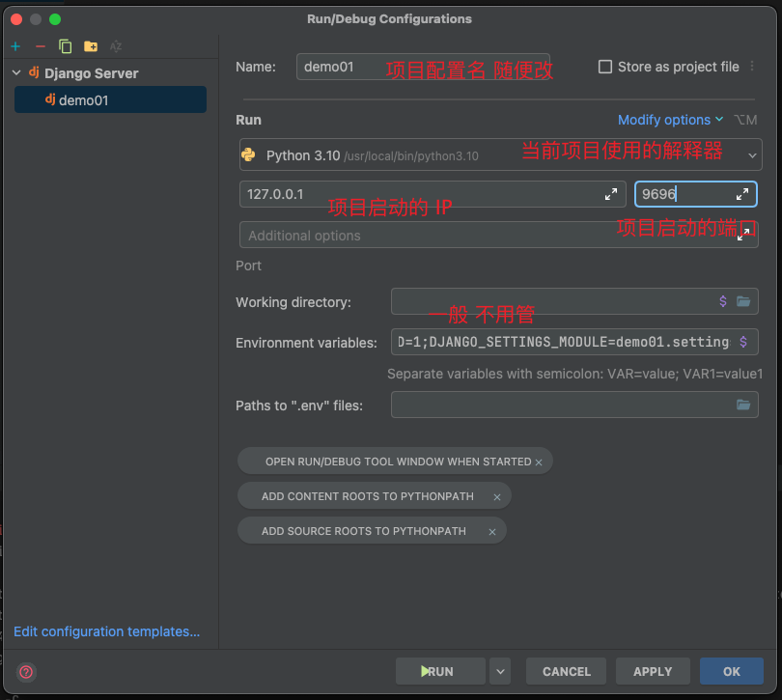Open Edit configuration templates link
Image resolution: width=782 pixels, height=700 pixels.
click(x=107, y=631)
